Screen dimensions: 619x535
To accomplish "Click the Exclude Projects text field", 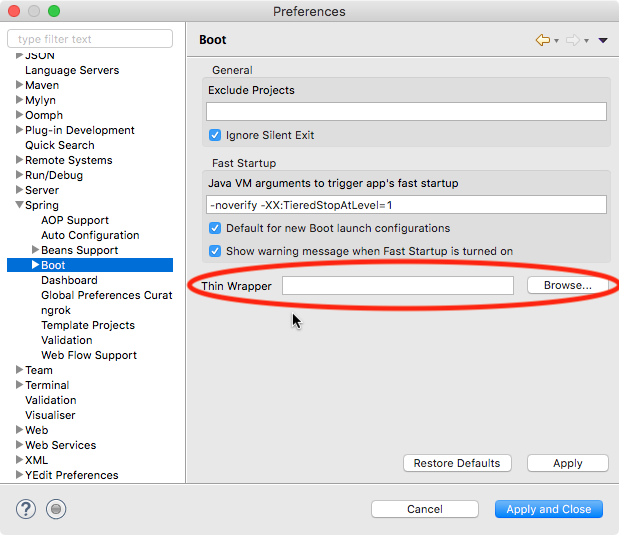I will coord(406,112).
